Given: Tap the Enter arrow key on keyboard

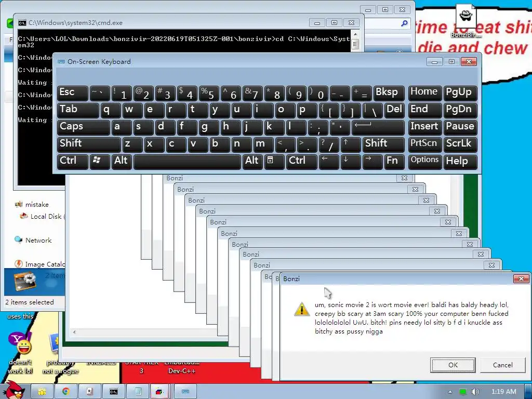Looking at the screenshot, I should 378,127.
